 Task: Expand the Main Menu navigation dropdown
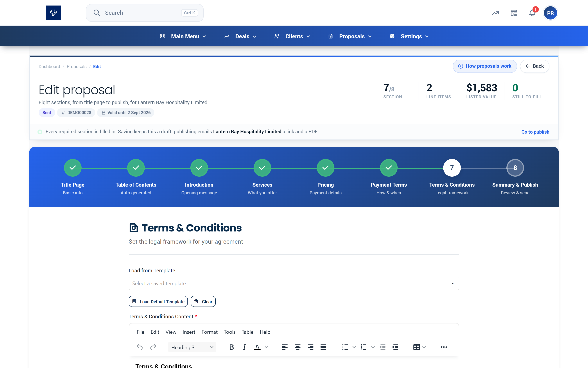pos(183,36)
